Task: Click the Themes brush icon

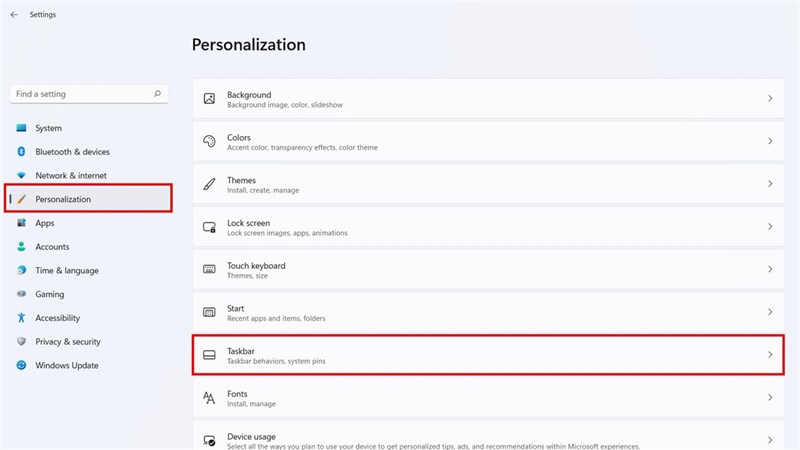Action: click(x=209, y=184)
